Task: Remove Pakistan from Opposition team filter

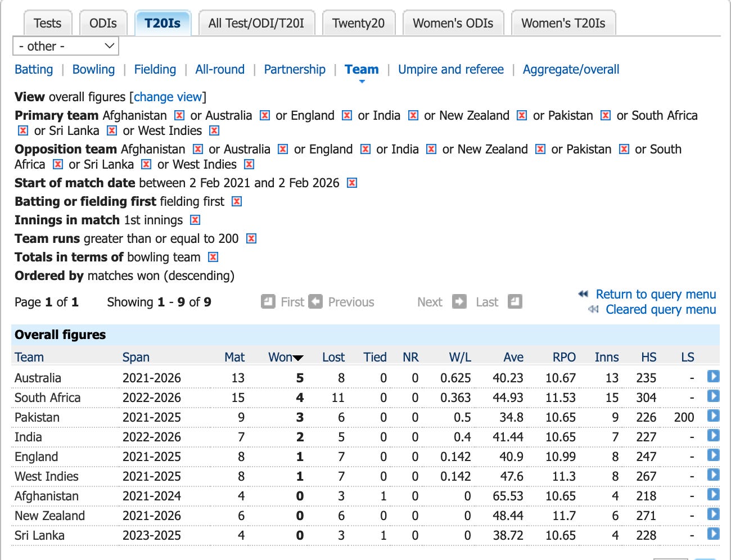Action: pos(624,149)
